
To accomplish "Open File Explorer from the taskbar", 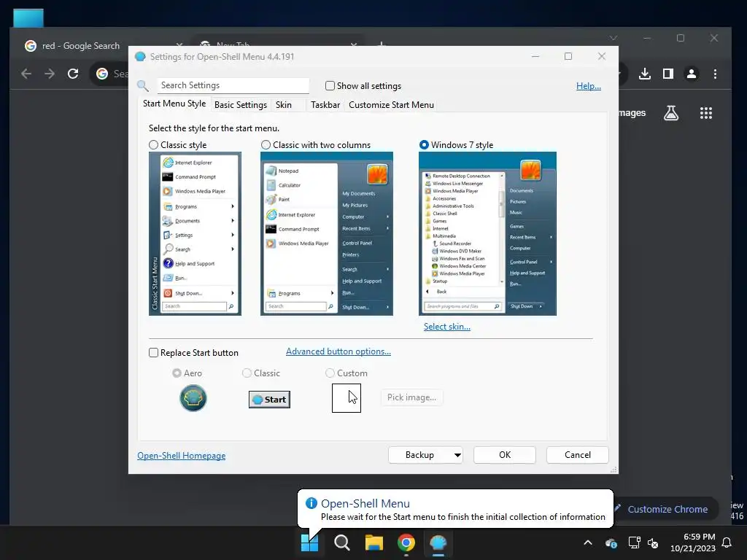I will coord(374,542).
